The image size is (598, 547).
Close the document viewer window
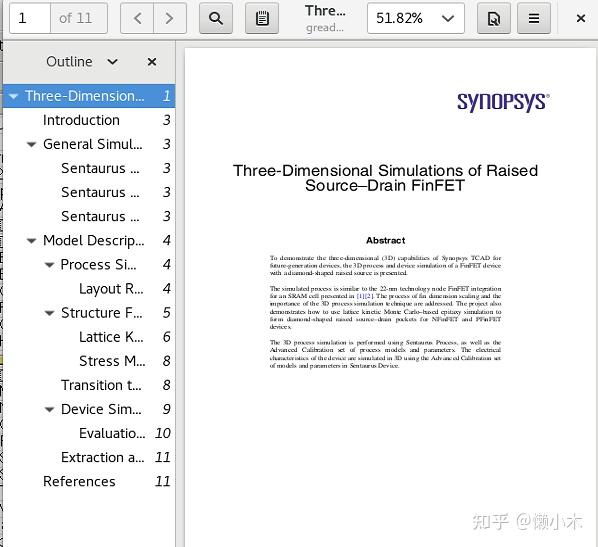tap(580, 18)
